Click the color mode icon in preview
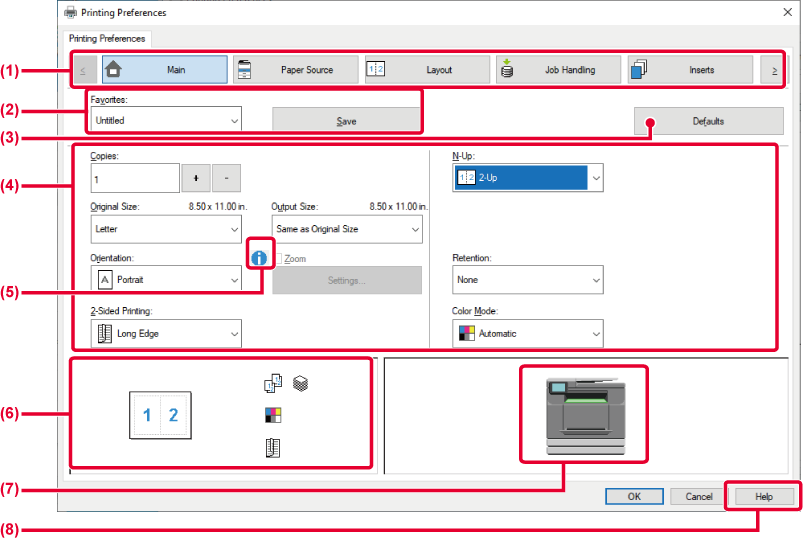 pos(273,415)
